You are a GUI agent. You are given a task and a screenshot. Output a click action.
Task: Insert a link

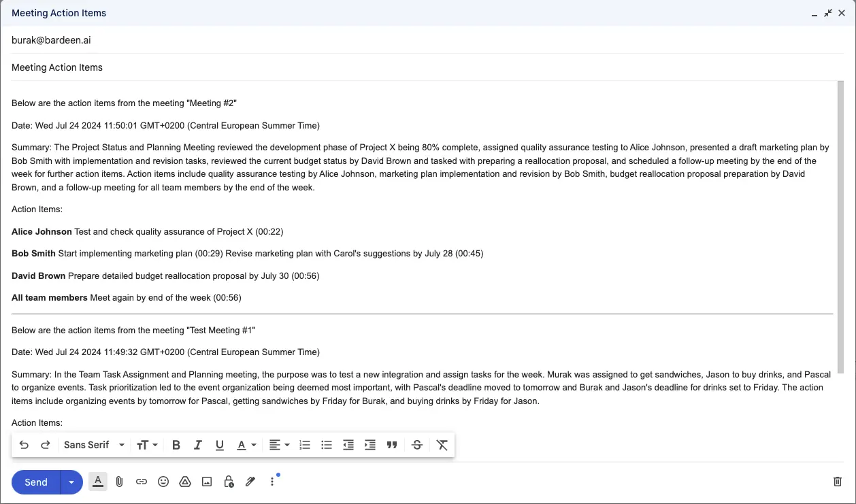pos(141,482)
